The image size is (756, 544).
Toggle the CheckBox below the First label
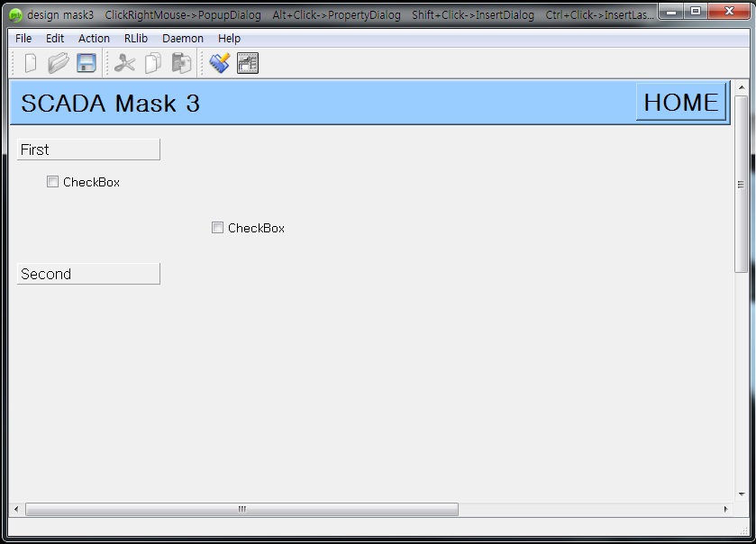52,182
